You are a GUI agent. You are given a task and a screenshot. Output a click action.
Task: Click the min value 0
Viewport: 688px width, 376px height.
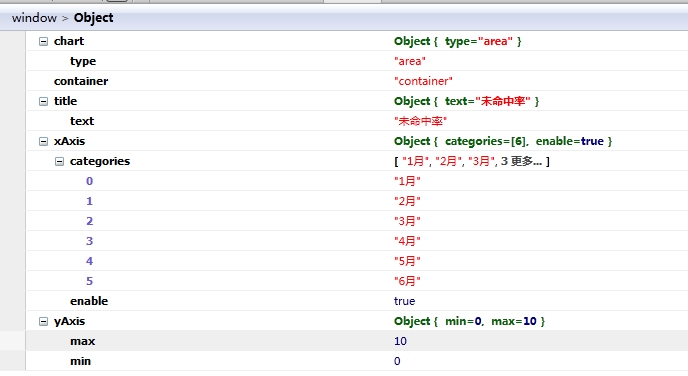(397, 361)
